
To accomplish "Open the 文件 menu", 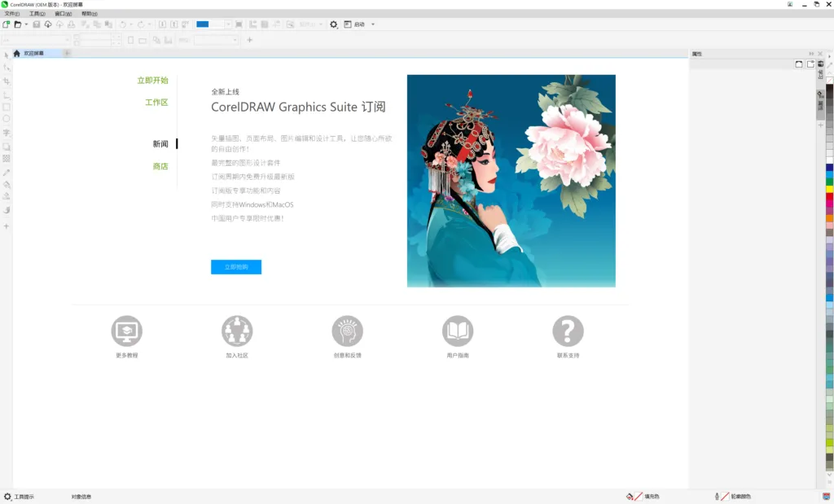I will click(x=12, y=14).
